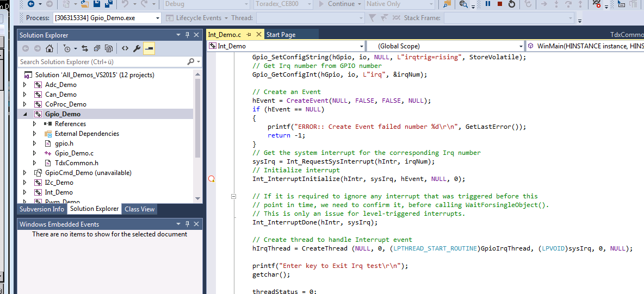
Task: Collapse the Gpio_Demo project node
Action: tap(24, 114)
